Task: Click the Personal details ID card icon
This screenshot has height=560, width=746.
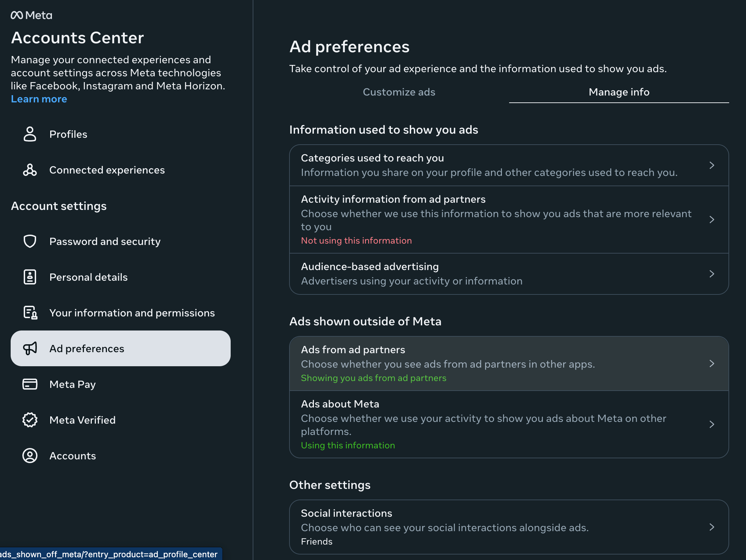Action: [x=30, y=277]
